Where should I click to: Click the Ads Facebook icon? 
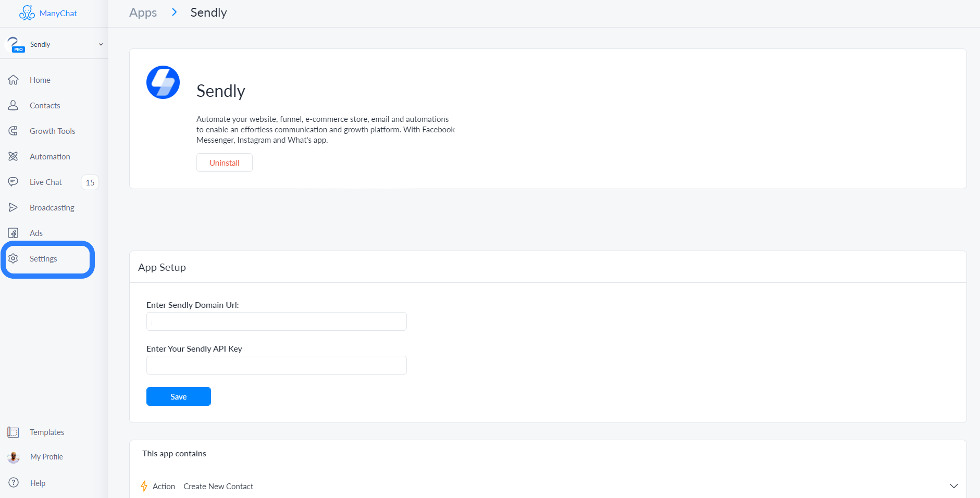[14, 233]
